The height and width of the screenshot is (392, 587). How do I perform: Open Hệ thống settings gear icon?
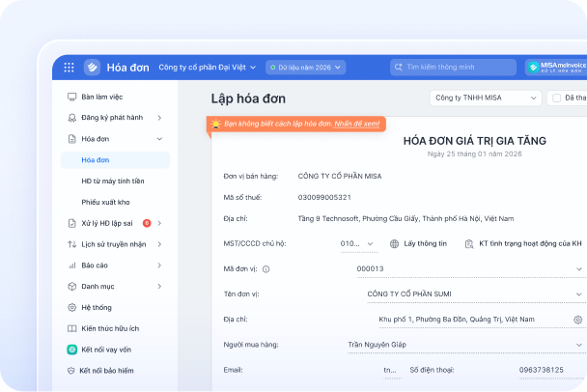tap(71, 307)
